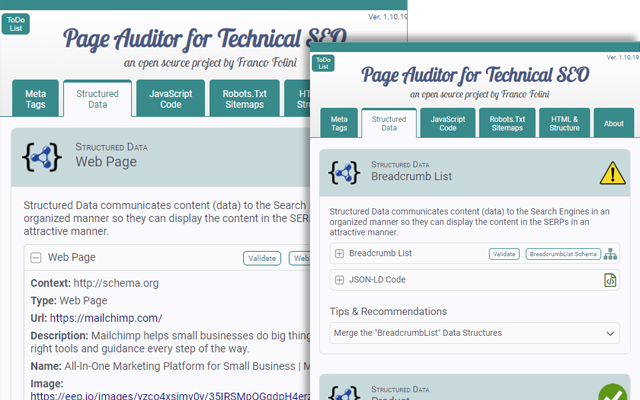The image size is (640, 400).
Task: Click the 'Context: http://schema.org' line
Action: (95, 283)
